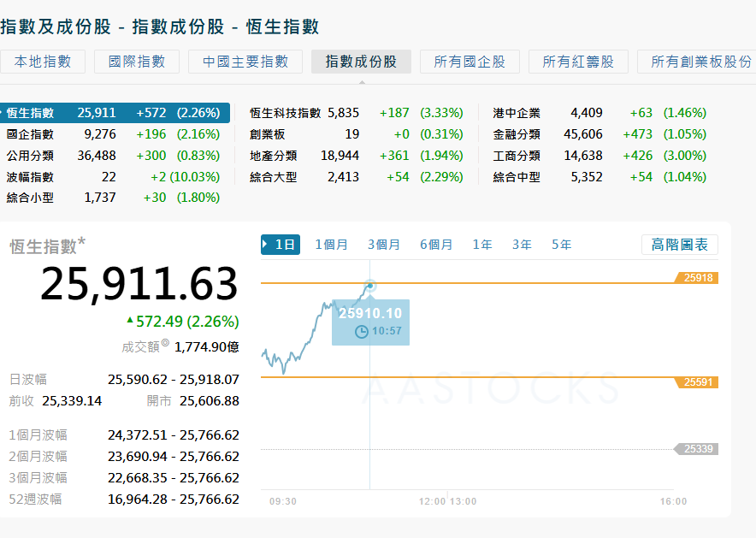The image size is (756, 538).
Task: Open the 國際指數 tab
Action: coord(137,62)
